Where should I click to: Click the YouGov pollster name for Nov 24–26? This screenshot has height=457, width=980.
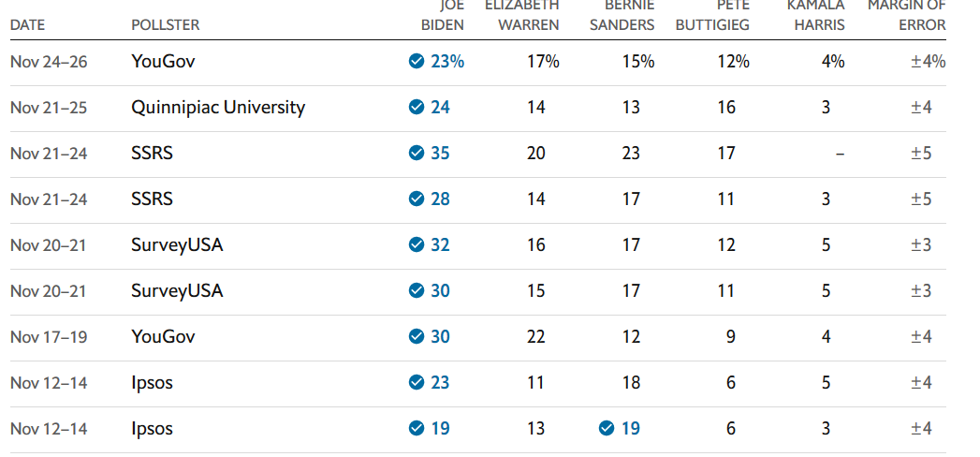(163, 61)
